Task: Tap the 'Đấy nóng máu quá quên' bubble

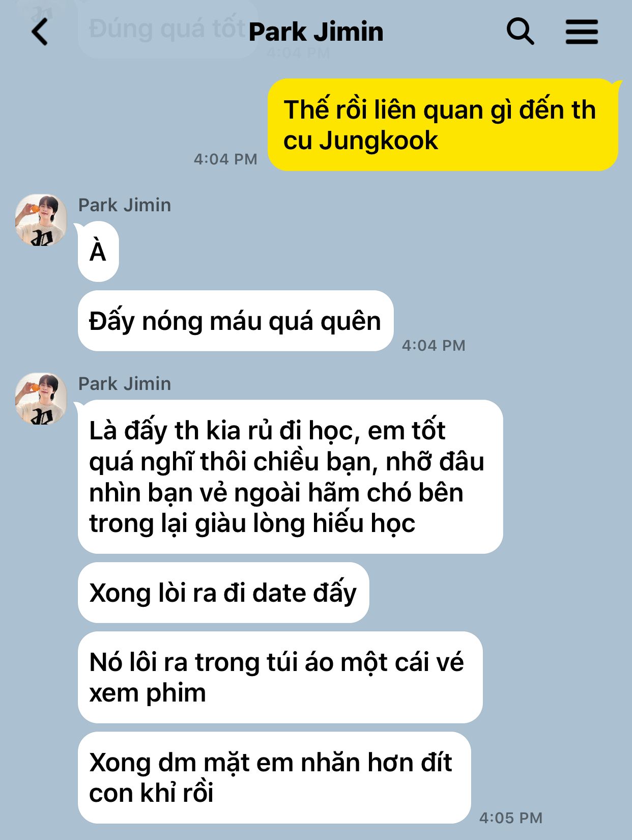Action: point(236,321)
